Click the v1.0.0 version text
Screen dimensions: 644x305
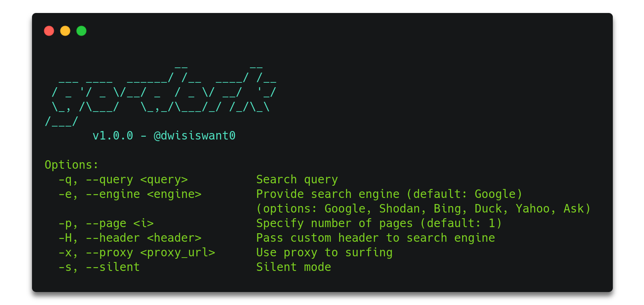(113, 135)
